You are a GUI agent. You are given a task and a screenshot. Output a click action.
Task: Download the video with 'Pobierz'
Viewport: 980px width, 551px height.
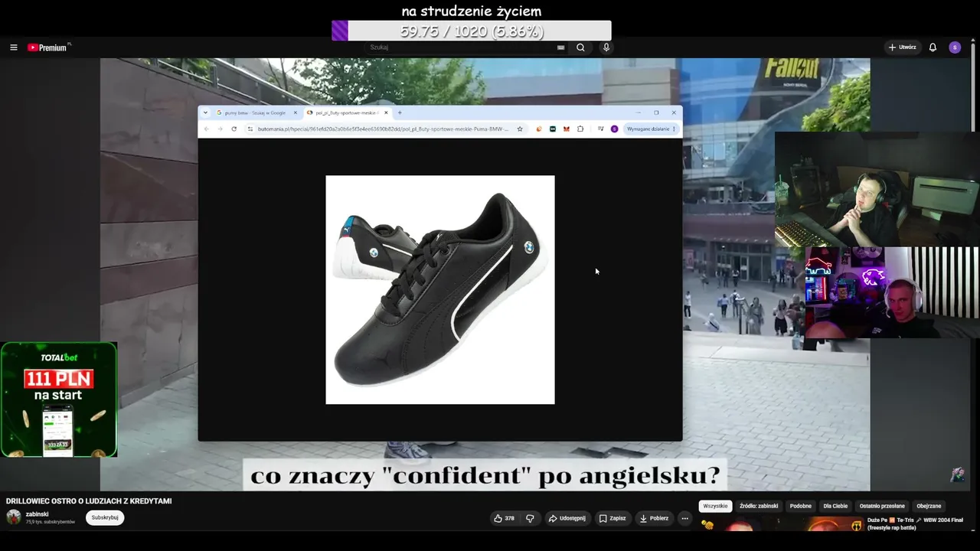[655, 518]
